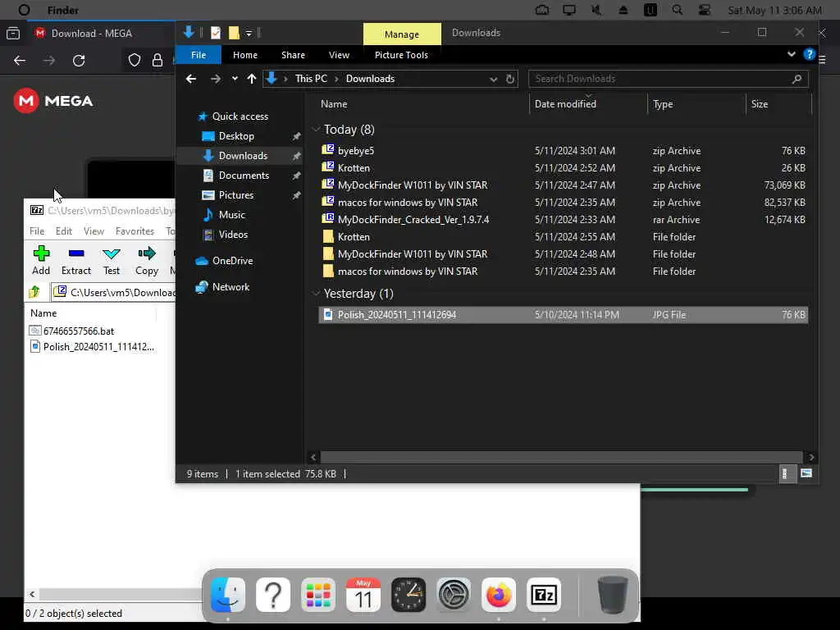Open Finder from the dock
The image size is (840, 630).
coord(228,595)
